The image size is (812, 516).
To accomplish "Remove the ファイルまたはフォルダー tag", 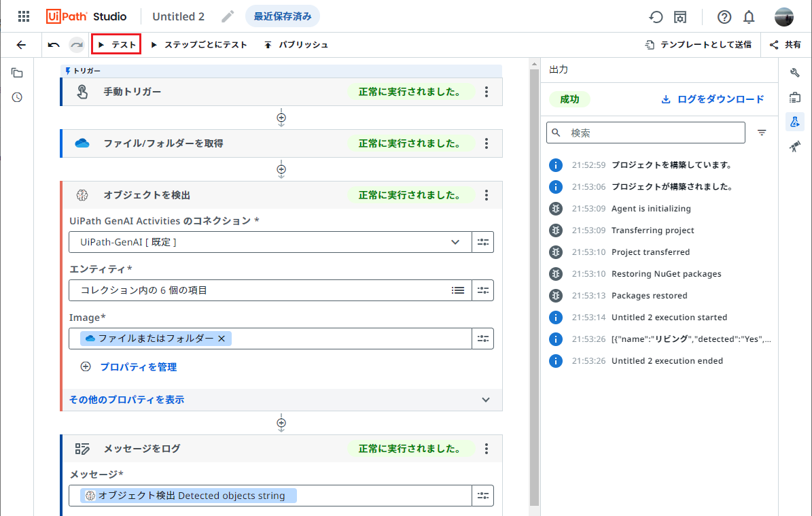I will tap(222, 339).
